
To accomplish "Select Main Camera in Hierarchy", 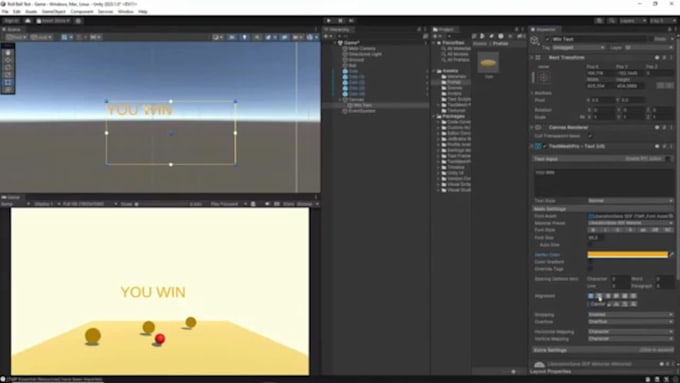I will tap(362, 49).
